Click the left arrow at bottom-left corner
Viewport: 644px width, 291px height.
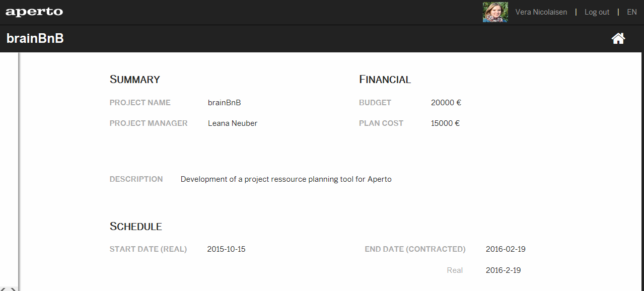4,289
